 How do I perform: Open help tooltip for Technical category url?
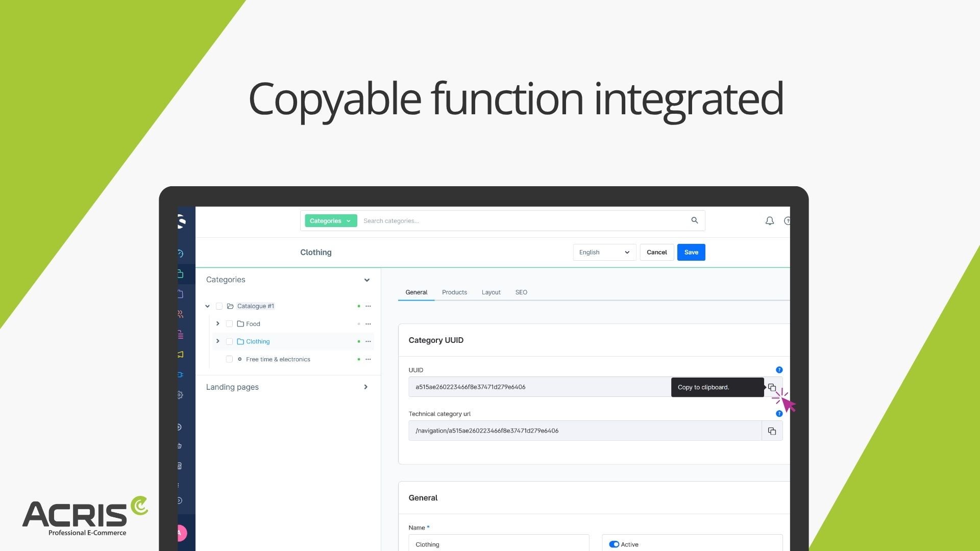(x=779, y=414)
